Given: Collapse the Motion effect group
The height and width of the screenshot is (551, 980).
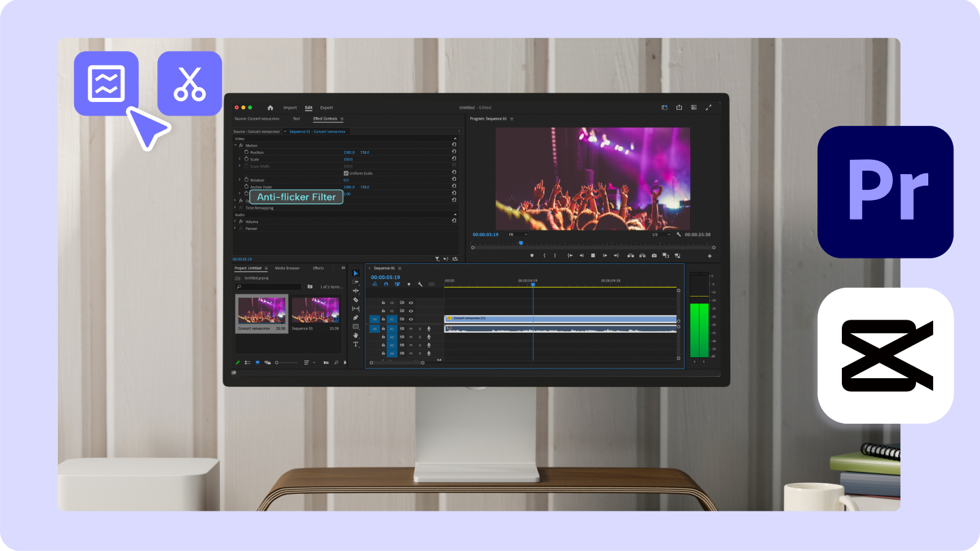Looking at the screenshot, I should [x=235, y=146].
